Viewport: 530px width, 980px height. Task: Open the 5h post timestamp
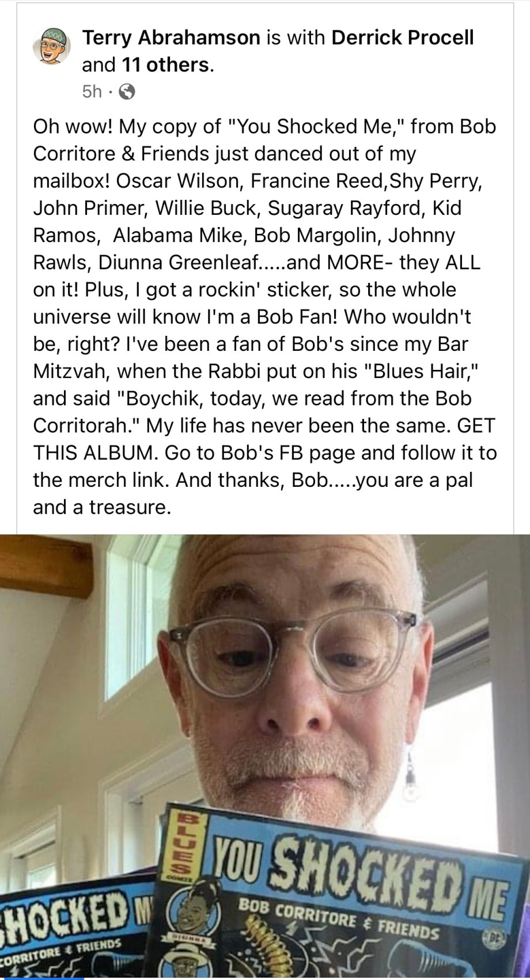coord(92,92)
